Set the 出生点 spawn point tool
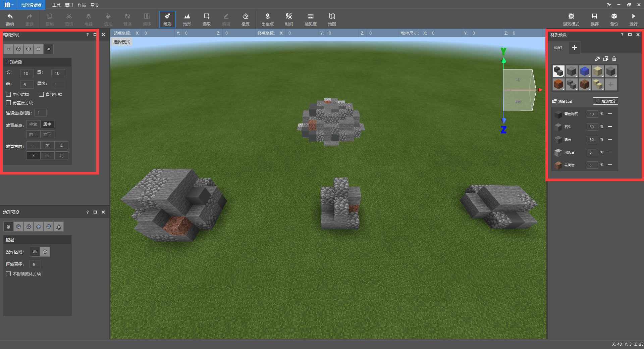644x349 pixels. pyautogui.click(x=267, y=19)
